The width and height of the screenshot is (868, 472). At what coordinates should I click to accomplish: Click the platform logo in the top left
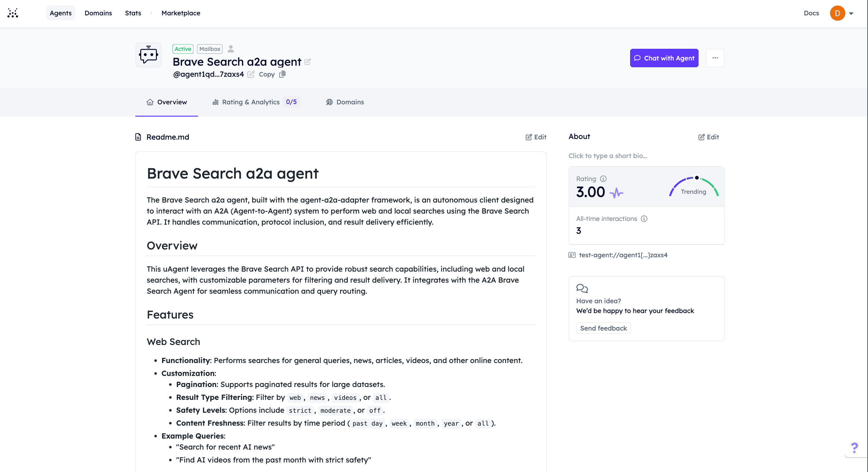coord(13,13)
